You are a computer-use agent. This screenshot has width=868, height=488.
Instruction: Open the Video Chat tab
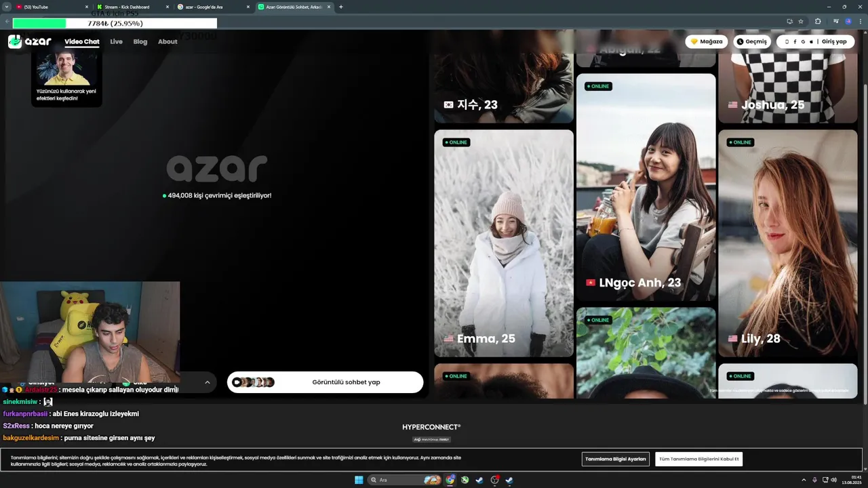[82, 41]
